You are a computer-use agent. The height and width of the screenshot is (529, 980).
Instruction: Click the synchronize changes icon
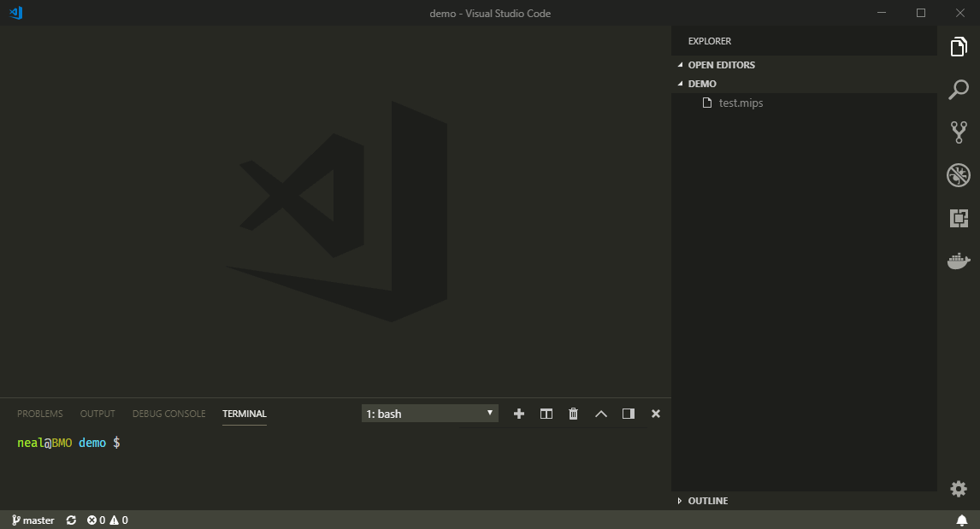coord(71,520)
